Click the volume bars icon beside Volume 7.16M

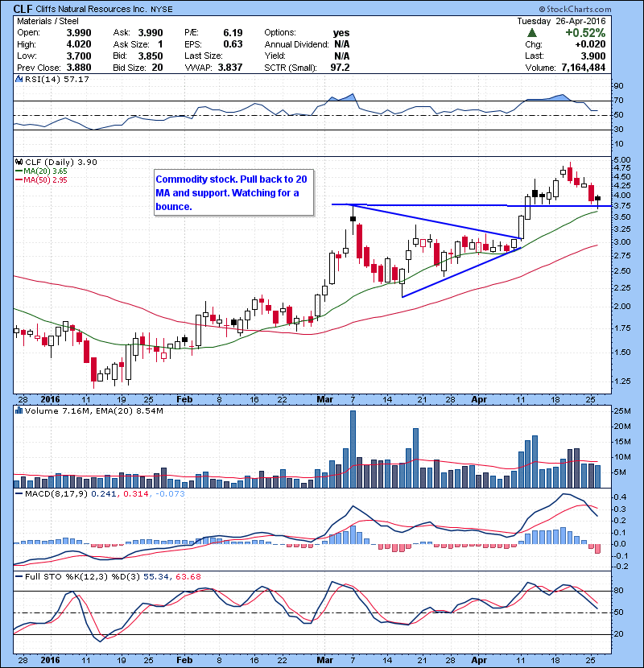(x=19, y=410)
